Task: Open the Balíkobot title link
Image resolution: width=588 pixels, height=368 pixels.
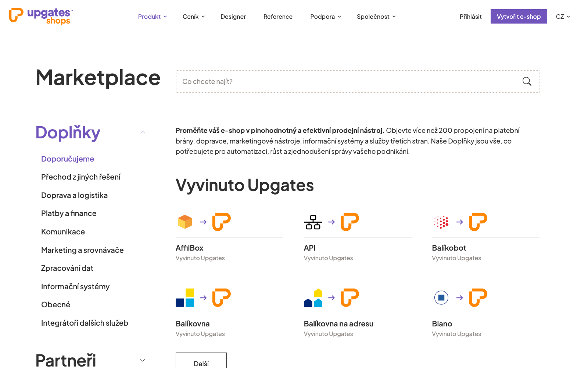Action: [449, 248]
